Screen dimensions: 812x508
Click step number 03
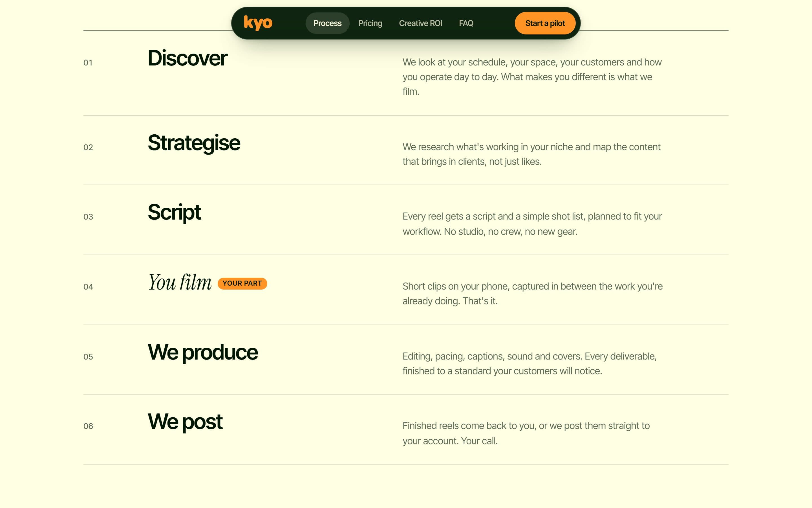tap(88, 217)
